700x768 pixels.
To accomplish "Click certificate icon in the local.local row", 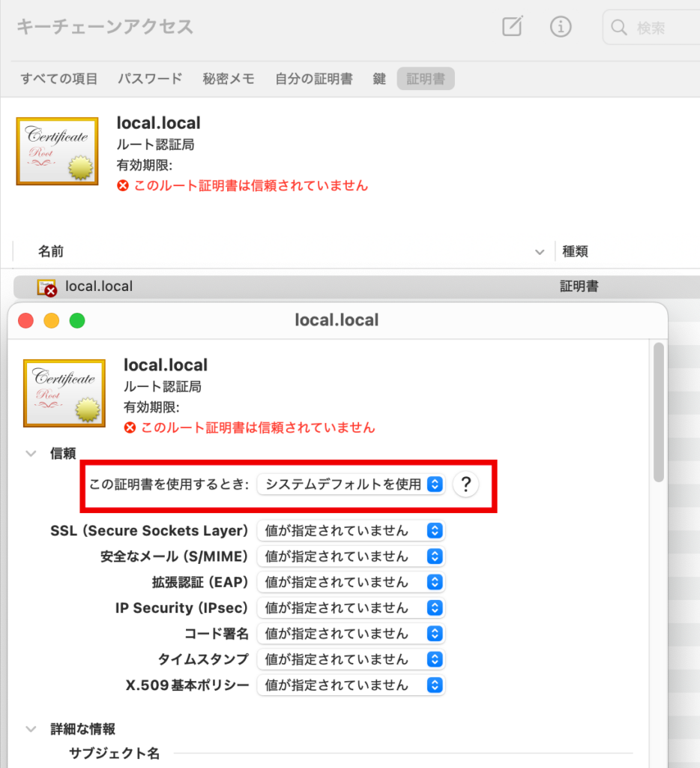I will coord(46,286).
